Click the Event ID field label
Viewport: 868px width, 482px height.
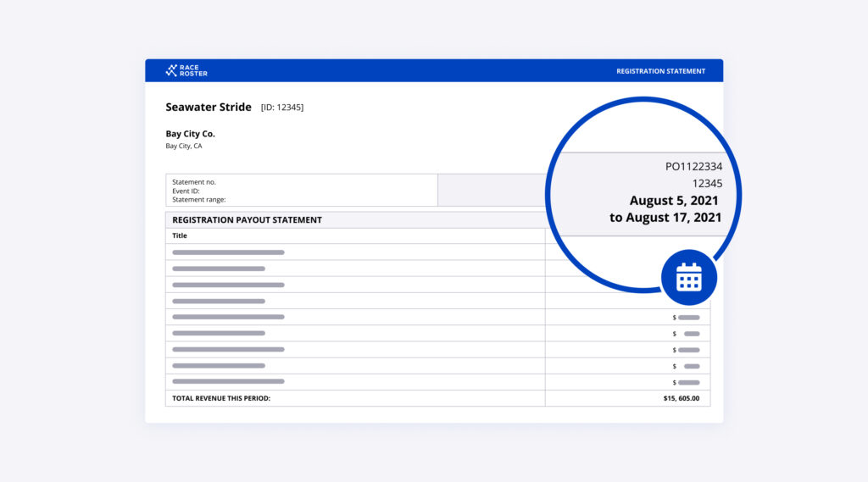(x=187, y=191)
